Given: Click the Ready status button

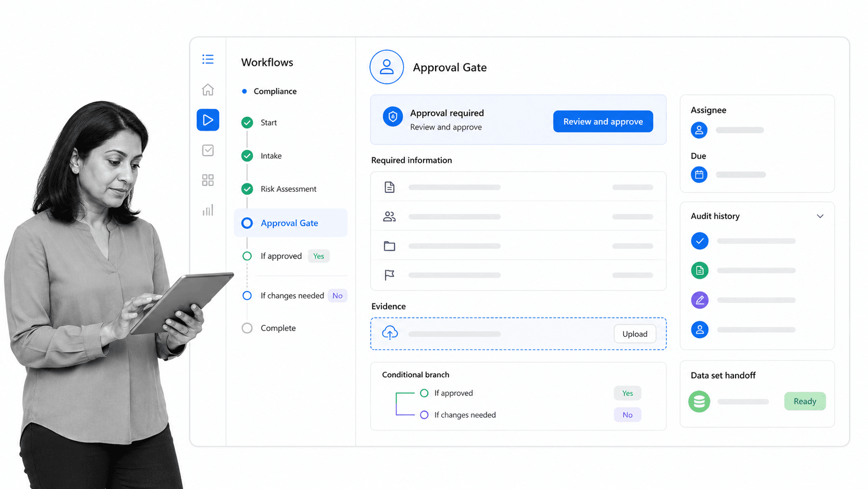Looking at the screenshot, I should click(x=805, y=401).
